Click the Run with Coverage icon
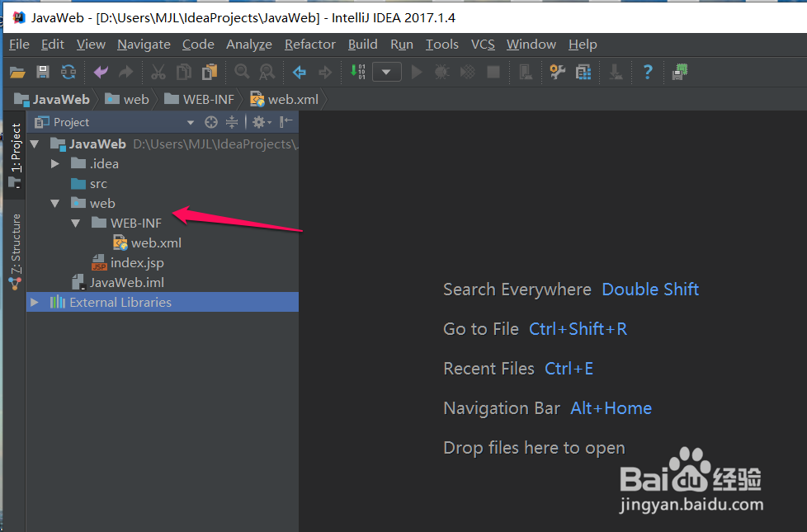 [467, 72]
